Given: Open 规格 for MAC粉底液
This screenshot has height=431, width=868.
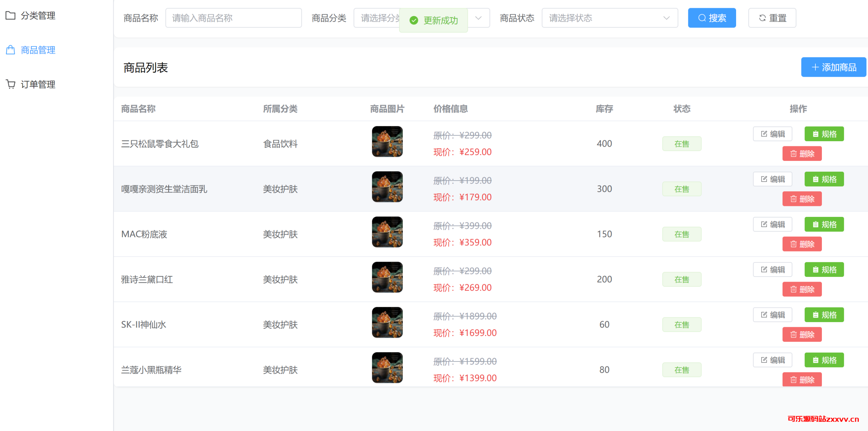Looking at the screenshot, I should point(824,224).
